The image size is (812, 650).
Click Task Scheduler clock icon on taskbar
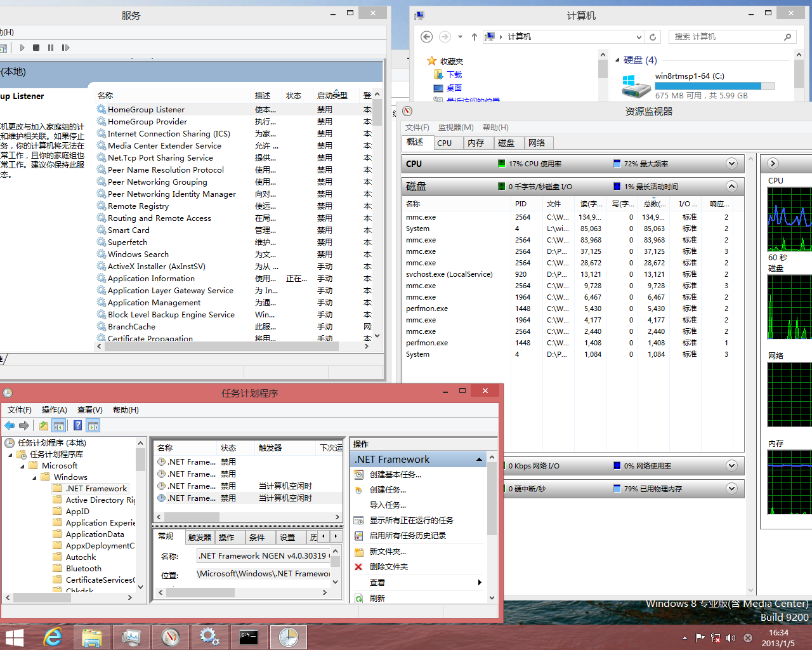288,637
